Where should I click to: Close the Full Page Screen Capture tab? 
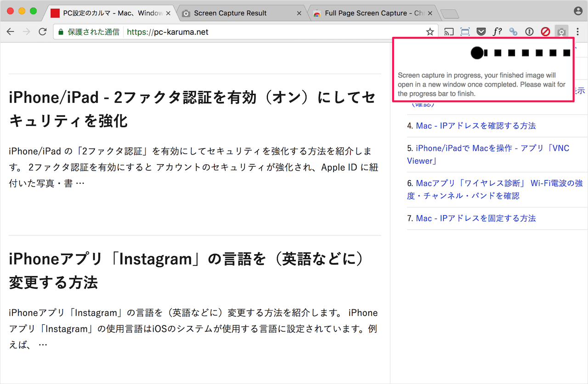coord(430,13)
